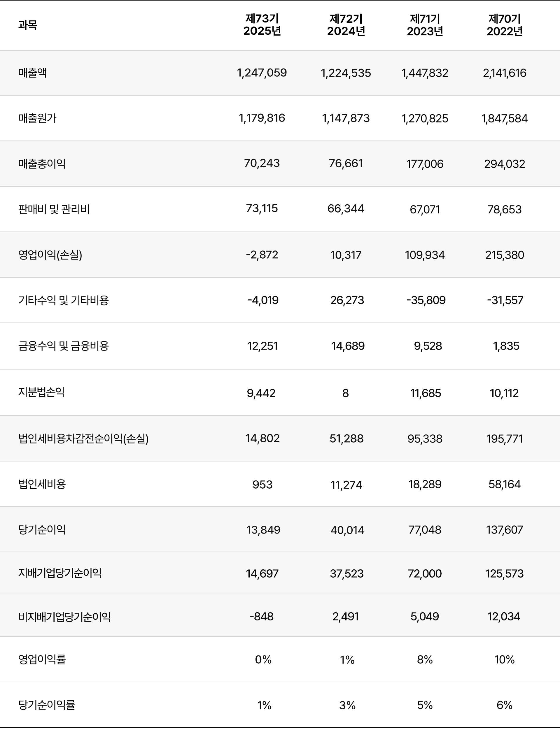Click the 매출액 row label
The image size is (560, 735).
click(x=33, y=73)
